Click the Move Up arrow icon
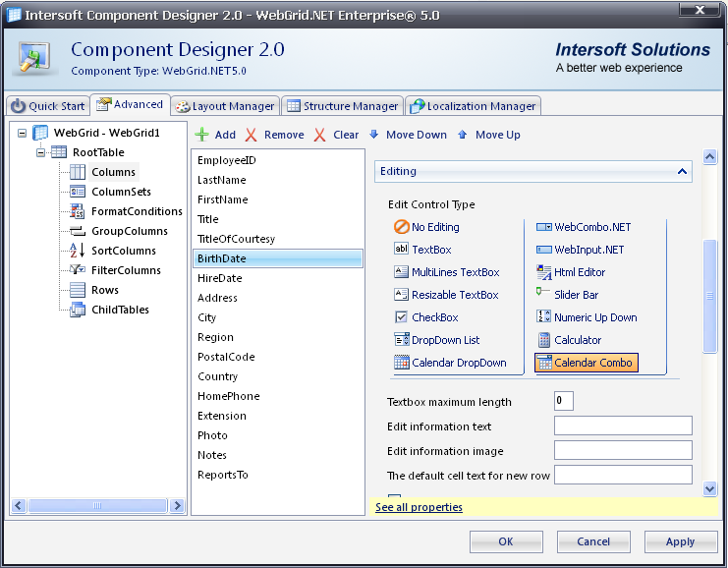 462,135
